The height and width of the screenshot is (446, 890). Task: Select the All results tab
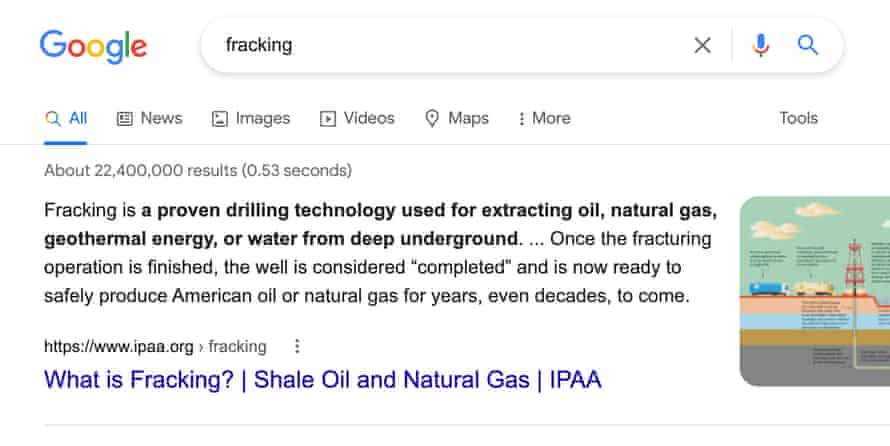(67, 118)
